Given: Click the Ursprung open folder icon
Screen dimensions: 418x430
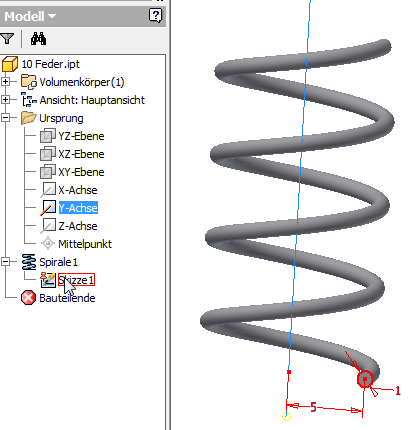Looking at the screenshot, I should tap(28, 118).
